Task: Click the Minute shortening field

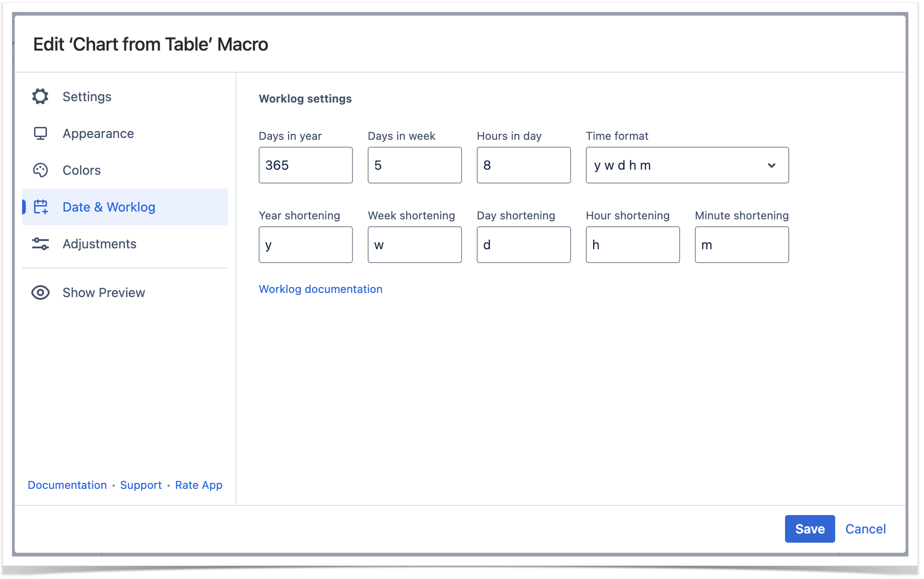Action: [742, 245]
